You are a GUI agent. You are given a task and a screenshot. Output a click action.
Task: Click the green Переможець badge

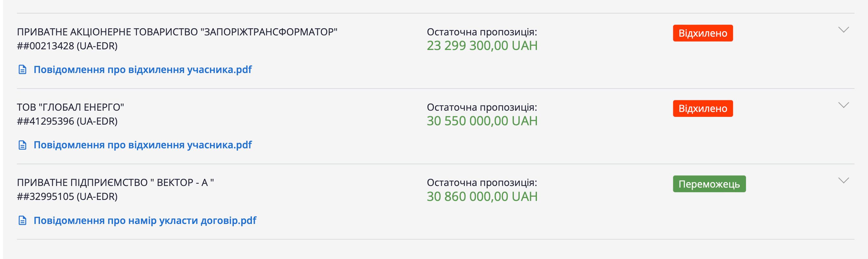point(709,184)
